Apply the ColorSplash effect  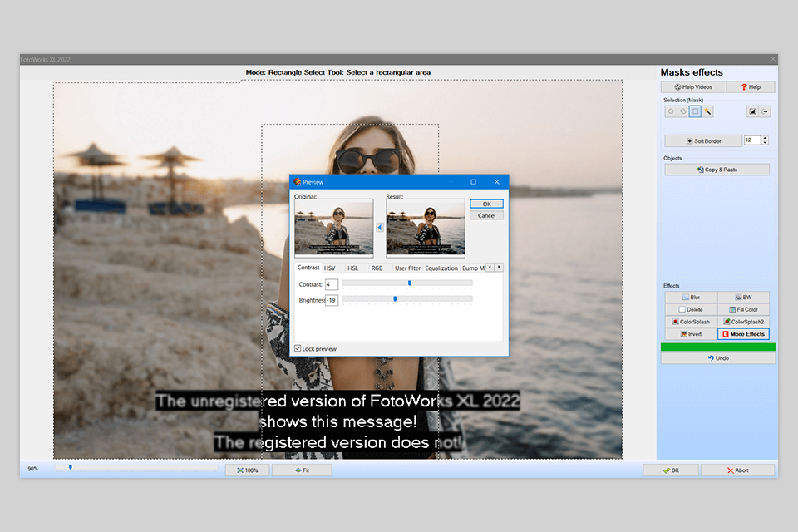click(691, 322)
